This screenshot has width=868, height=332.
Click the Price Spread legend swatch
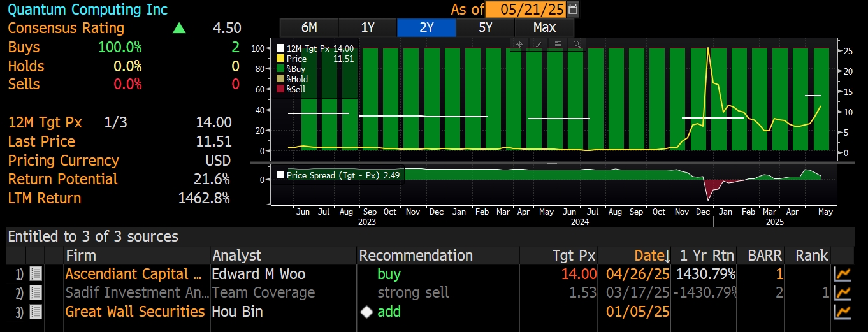click(x=280, y=175)
